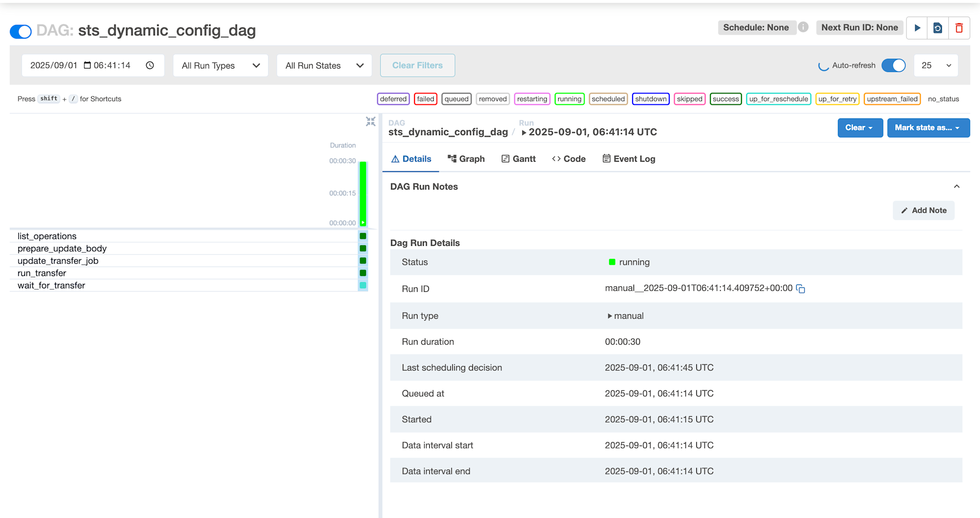Click the Started 06:41:15 UTC value
980x518 pixels.
659,420
